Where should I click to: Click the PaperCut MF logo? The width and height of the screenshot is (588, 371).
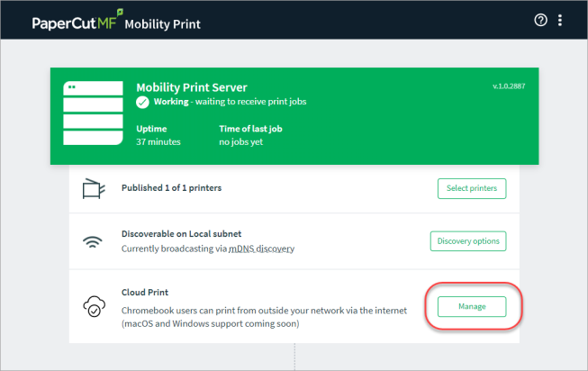click(77, 21)
